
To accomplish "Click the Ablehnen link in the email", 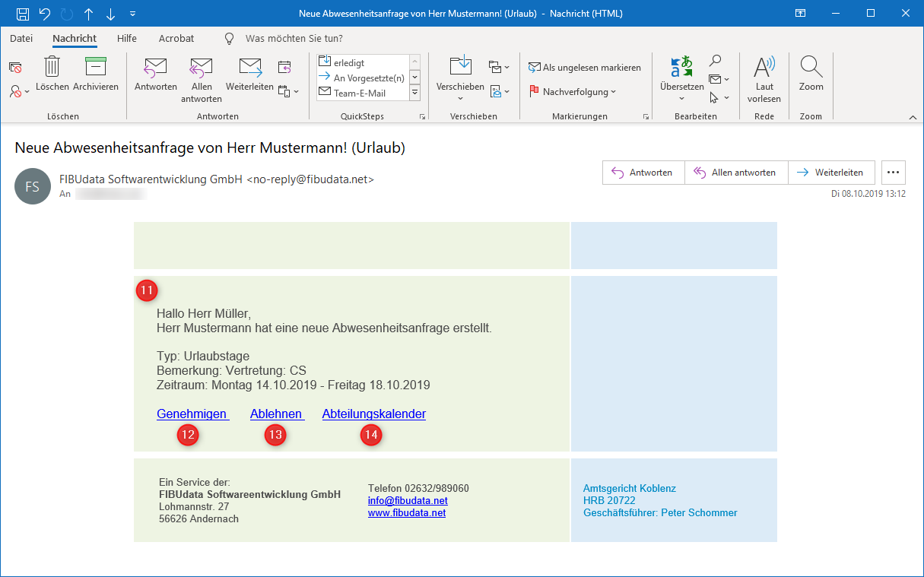I will (276, 414).
